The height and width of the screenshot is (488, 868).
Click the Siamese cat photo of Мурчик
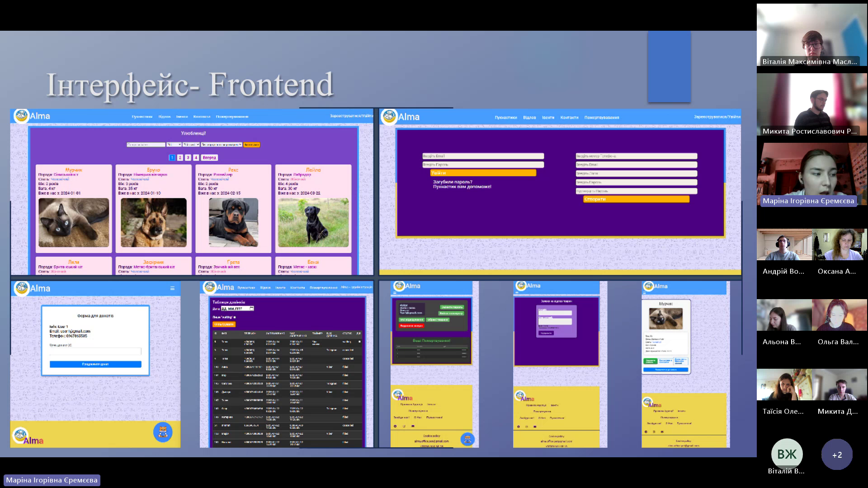[x=74, y=222]
